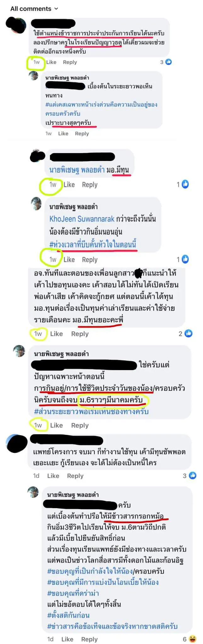
Task: Open the 1d timestamp under the แพทย์โครงการ comment
Action: pyautogui.click(x=36, y=476)
